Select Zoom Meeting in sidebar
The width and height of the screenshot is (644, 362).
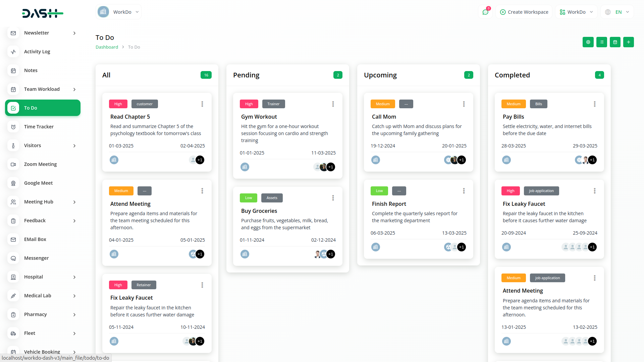(40, 164)
